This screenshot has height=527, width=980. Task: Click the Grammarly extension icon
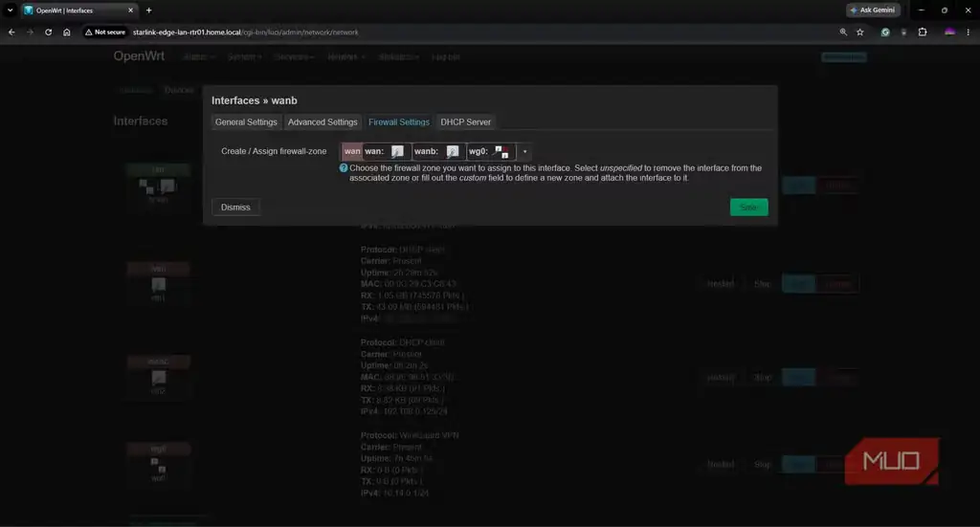pos(885,32)
